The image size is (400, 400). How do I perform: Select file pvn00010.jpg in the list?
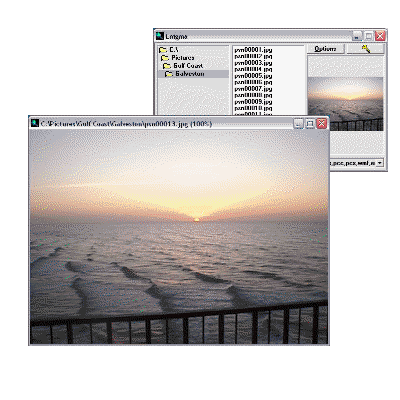click(x=253, y=108)
